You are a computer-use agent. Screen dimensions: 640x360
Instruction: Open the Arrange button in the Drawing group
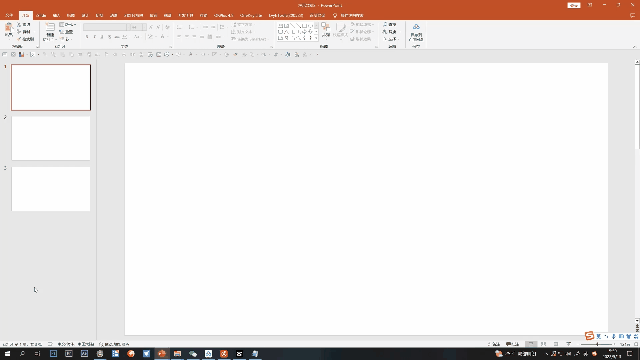(325, 31)
